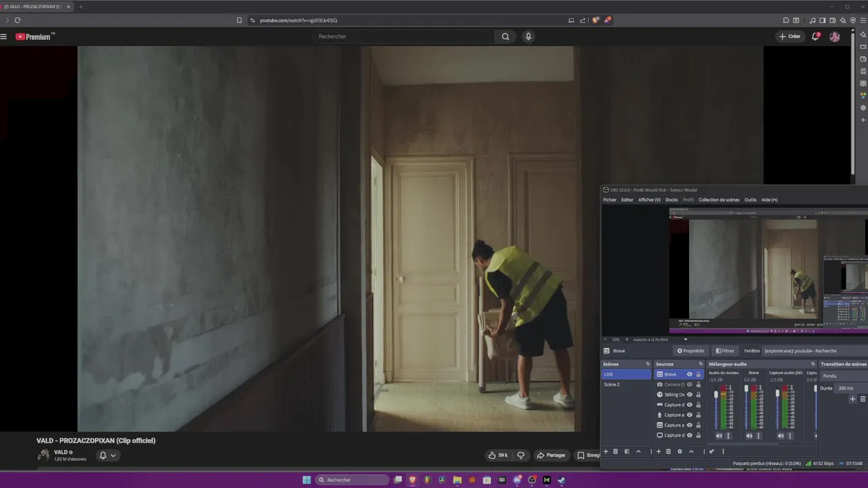
Task: Reload the page in Brave
Action: (18, 20)
